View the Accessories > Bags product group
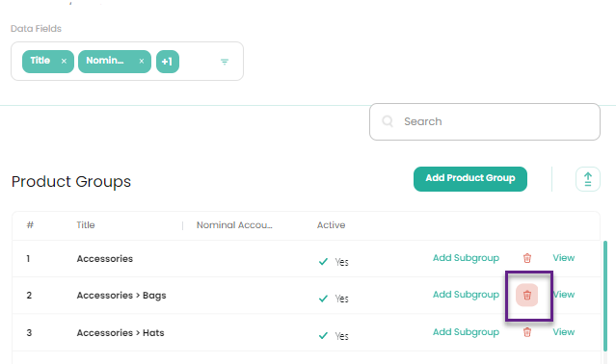The height and width of the screenshot is (364, 616). 564,294
